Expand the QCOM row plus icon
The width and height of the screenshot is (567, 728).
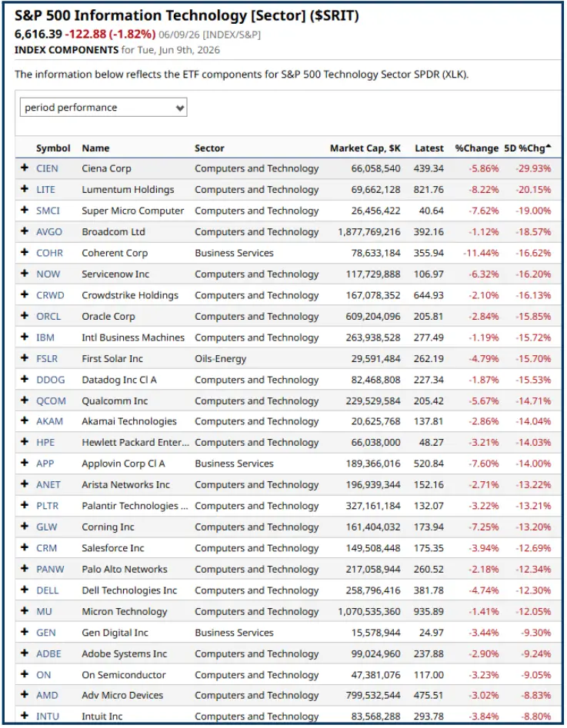(25, 400)
